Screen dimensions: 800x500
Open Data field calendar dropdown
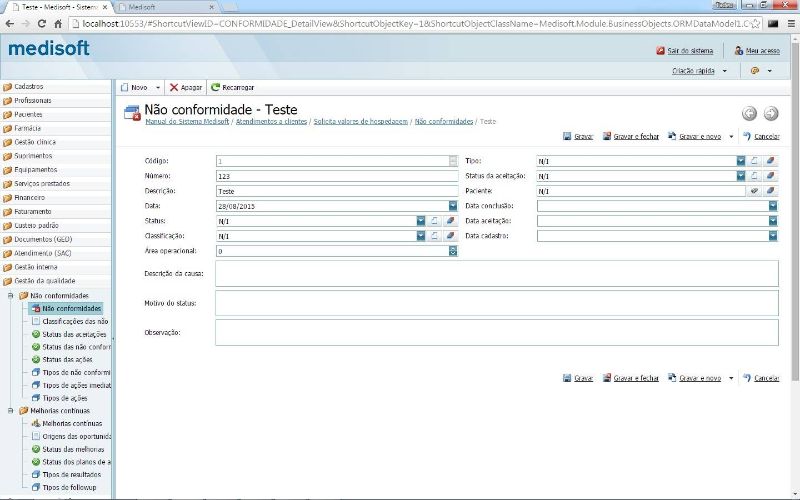[453, 206]
